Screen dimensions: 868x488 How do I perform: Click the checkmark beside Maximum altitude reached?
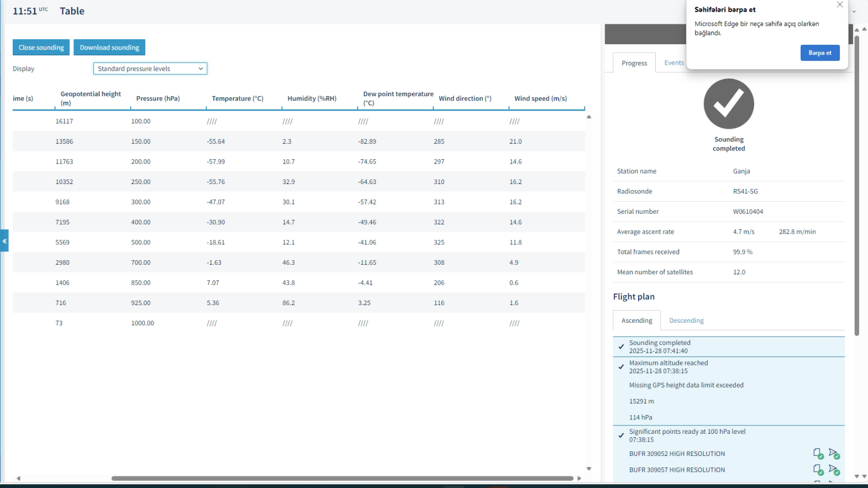[621, 367]
